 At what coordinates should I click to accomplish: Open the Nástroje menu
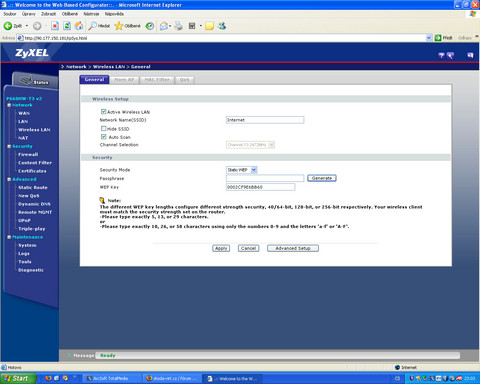(x=91, y=14)
